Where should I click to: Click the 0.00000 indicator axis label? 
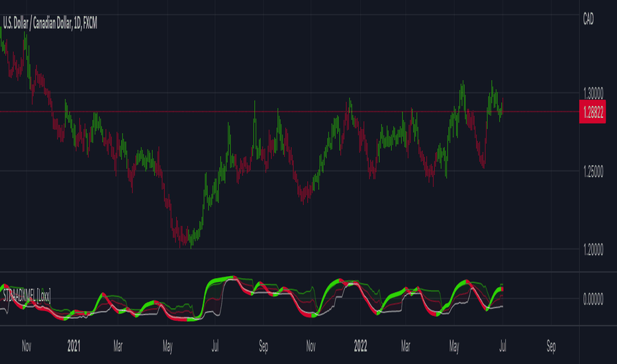tap(593, 299)
